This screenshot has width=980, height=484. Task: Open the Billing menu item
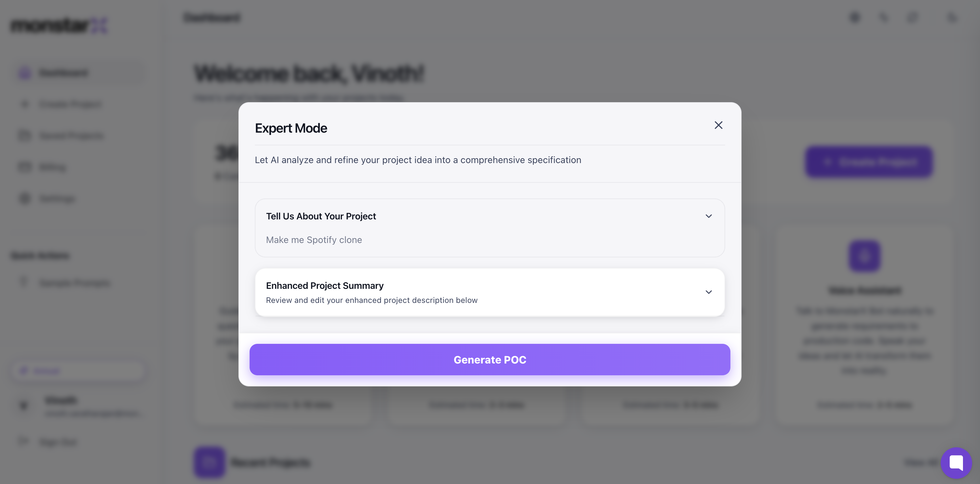(x=52, y=167)
